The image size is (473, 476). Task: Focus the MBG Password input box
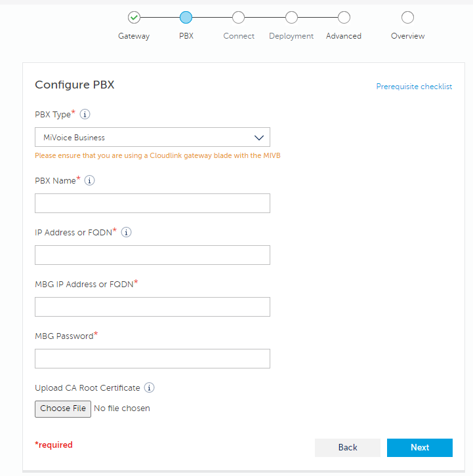tap(152, 359)
